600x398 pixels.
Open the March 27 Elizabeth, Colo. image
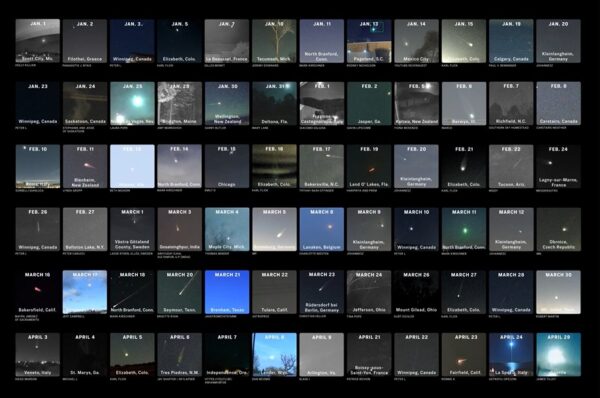click(464, 292)
